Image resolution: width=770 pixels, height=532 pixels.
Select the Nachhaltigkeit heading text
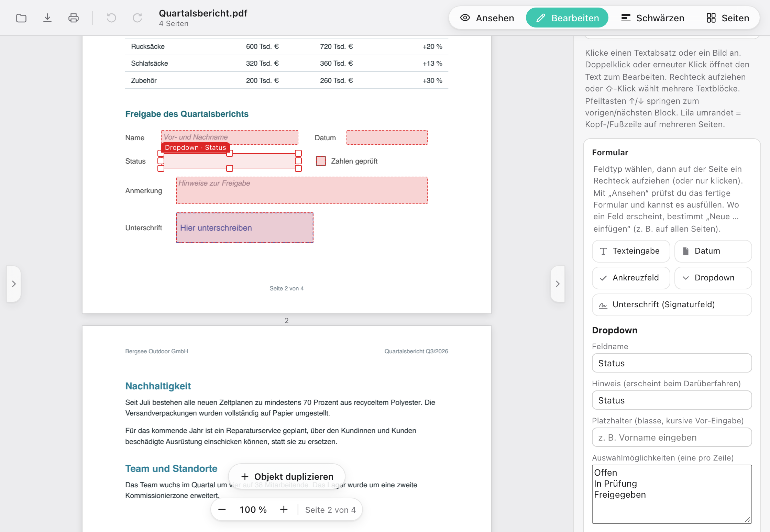(x=158, y=386)
